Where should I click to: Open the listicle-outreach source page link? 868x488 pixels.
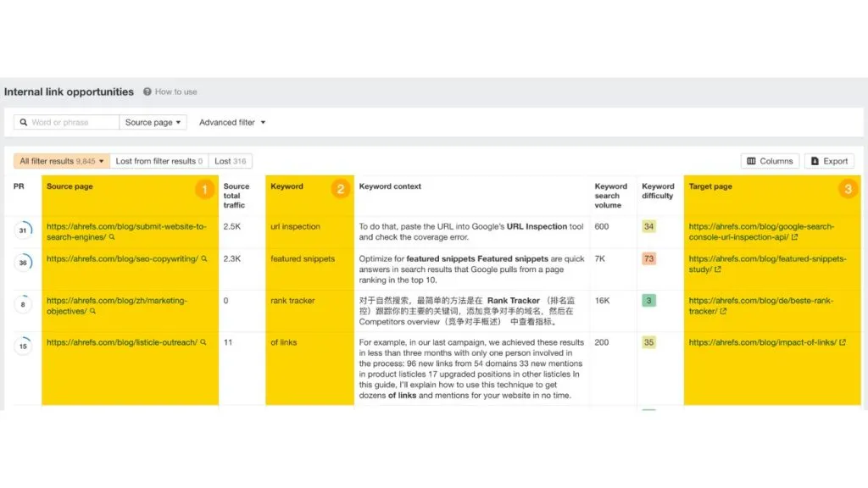point(122,342)
